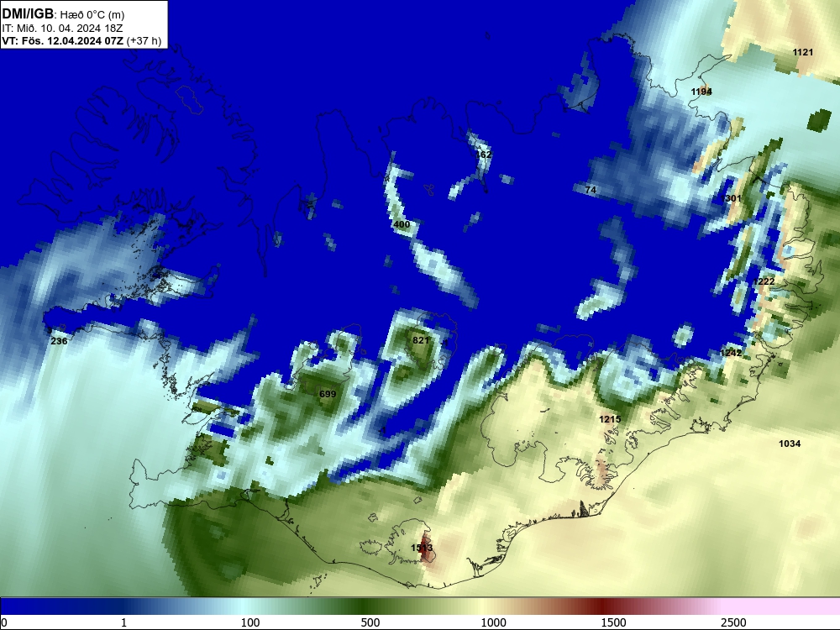The width and height of the screenshot is (840, 630).
Task: Click the map value 821
Action: (x=421, y=340)
